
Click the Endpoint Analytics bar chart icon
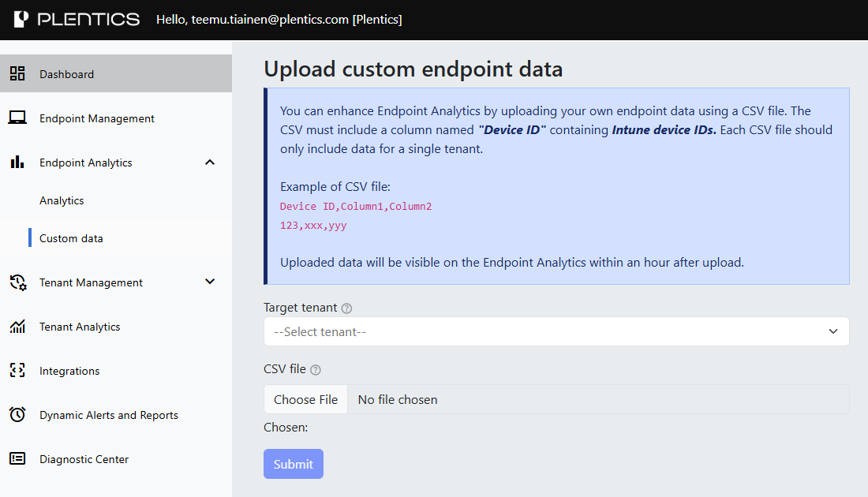click(x=17, y=163)
